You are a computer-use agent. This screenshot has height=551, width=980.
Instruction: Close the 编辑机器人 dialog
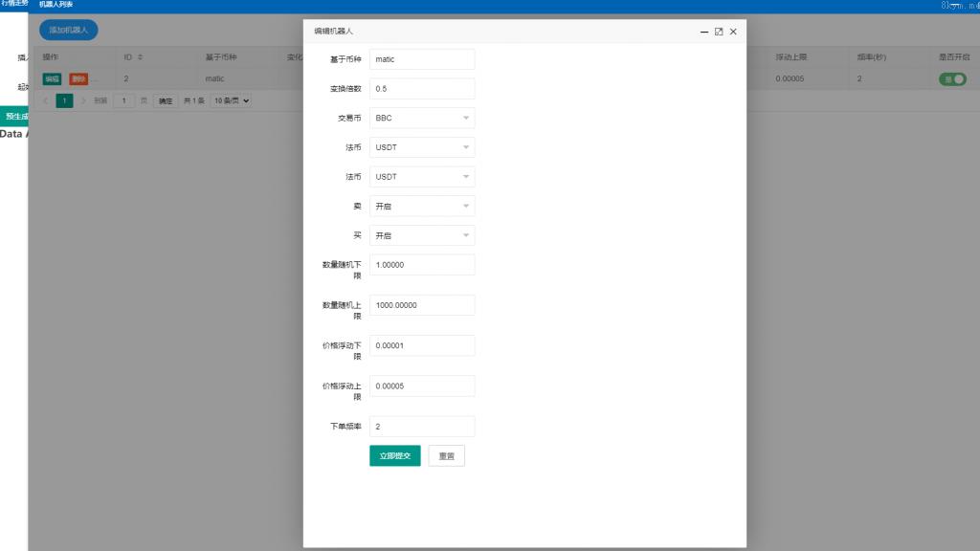[733, 32]
